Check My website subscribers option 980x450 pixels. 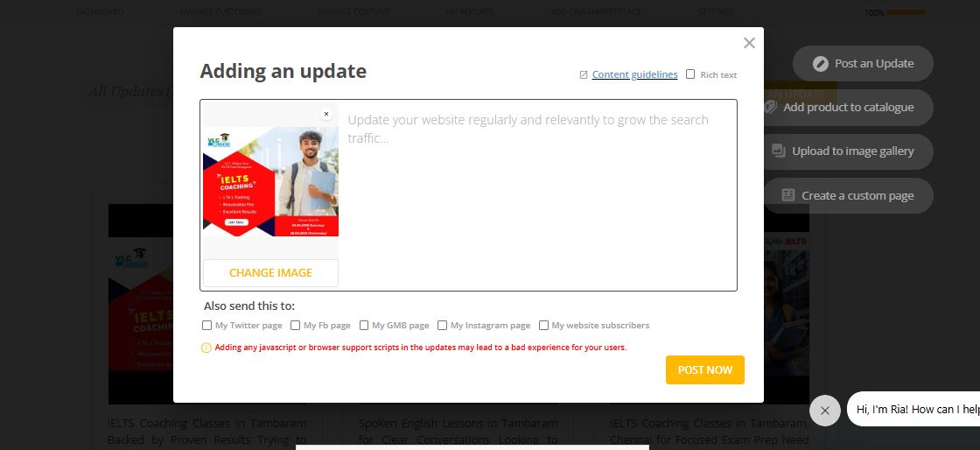(x=543, y=325)
